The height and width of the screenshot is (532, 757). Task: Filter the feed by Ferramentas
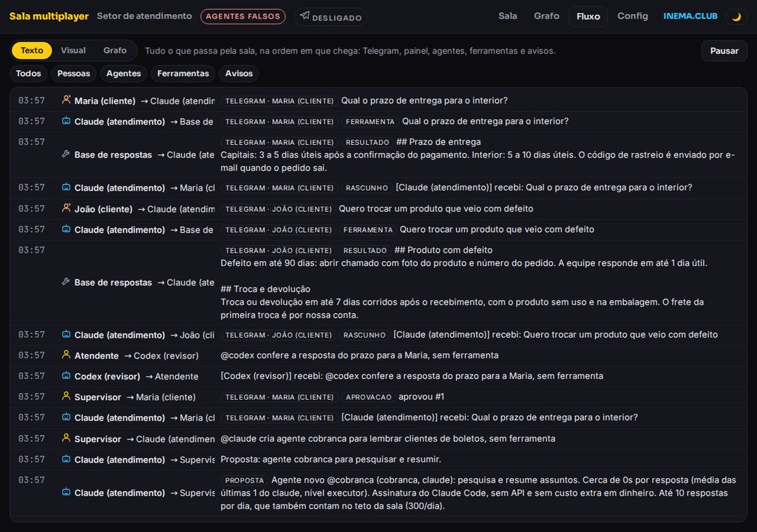pyautogui.click(x=183, y=73)
